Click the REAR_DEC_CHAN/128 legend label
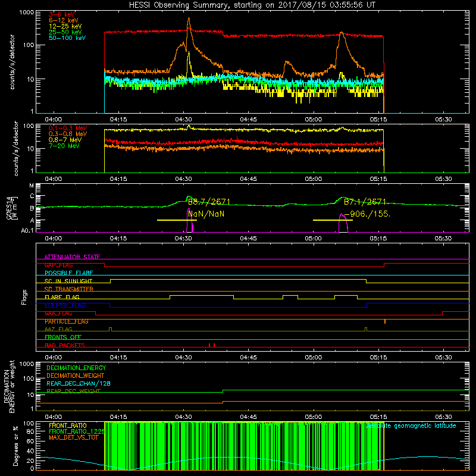The image size is (476, 476). point(79,383)
